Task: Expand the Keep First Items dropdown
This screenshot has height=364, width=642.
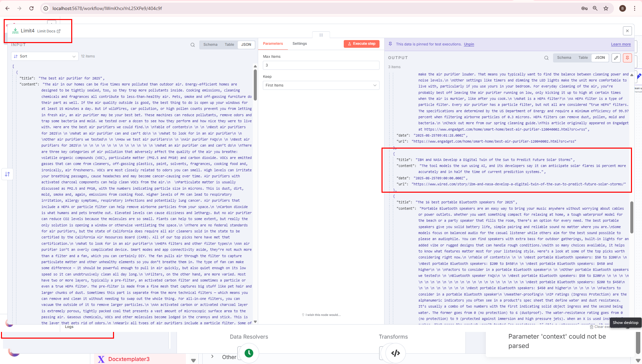Action: [x=321, y=85]
